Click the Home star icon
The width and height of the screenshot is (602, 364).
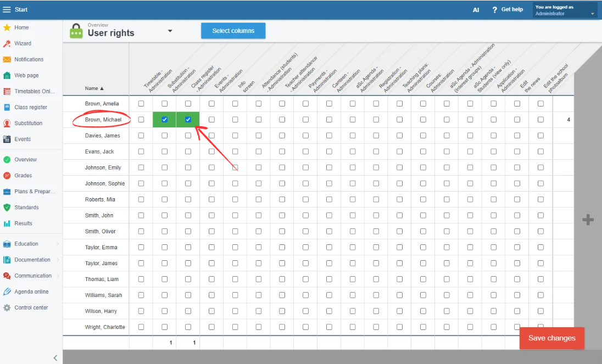click(7, 27)
